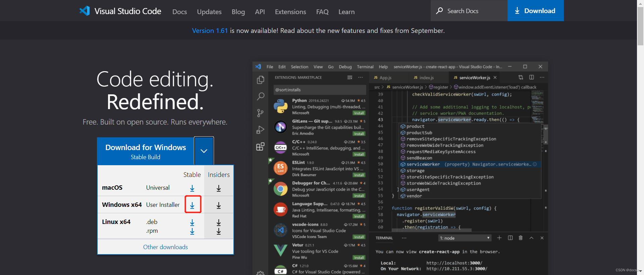This screenshot has height=275, width=644.
Task: Click the new terminal plus icon
Action: coord(499,238)
